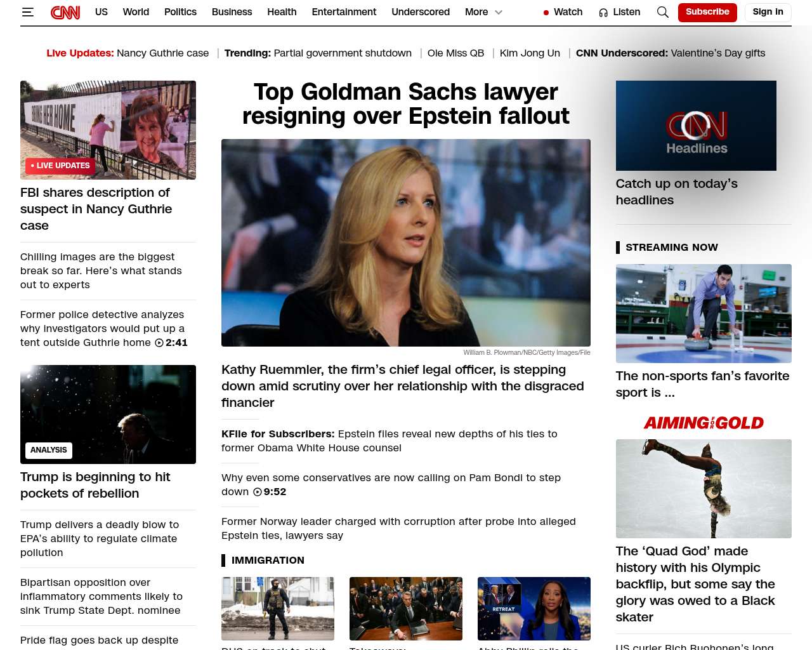Open the hamburger menu icon
This screenshot has height=650, width=812.
click(x=27, y=12)
